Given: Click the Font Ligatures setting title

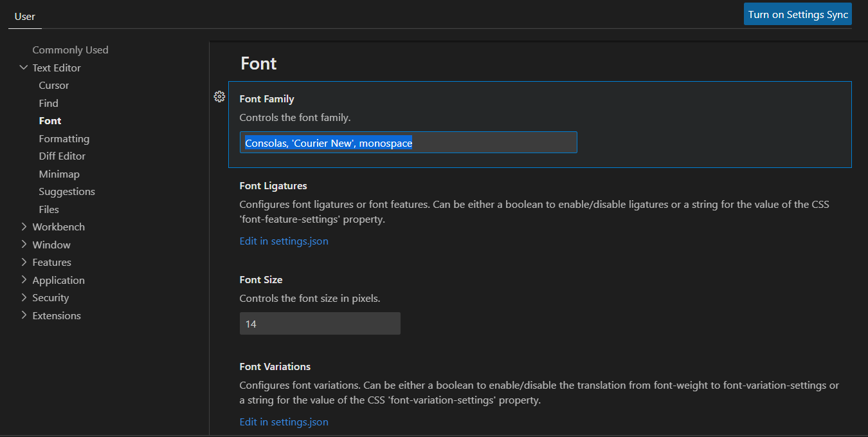Looking at the screenshot, I should pyautogui.click(x=273, y=186).
